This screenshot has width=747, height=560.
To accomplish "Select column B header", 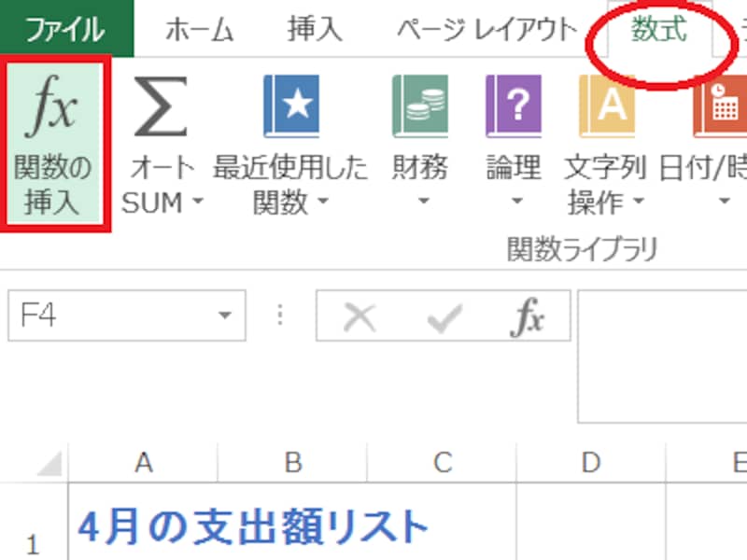I will point(292,463).
